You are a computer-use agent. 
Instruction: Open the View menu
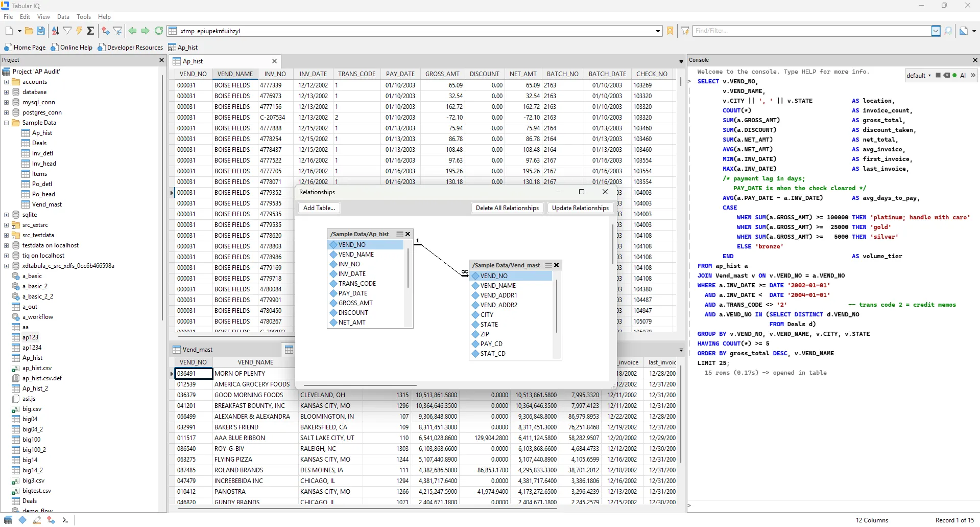pyautogui.click(x=44, y=17)
